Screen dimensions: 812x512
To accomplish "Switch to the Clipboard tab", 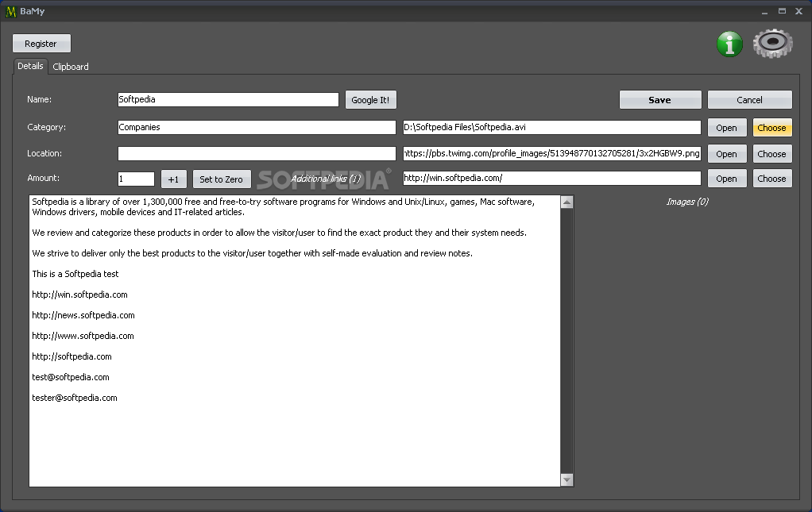I will click(71, 67).
